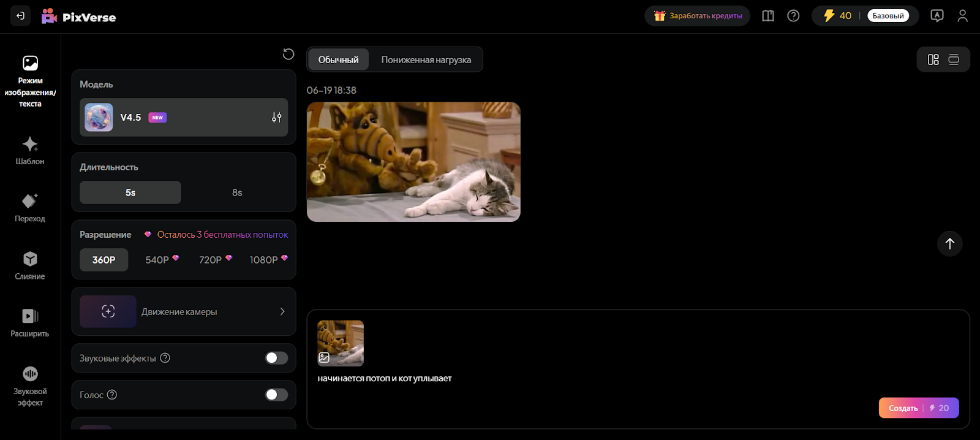Screen dimensions: 980x440
Task: Toggle the Звуковые эффекты switch
Action: coord(276,358)
